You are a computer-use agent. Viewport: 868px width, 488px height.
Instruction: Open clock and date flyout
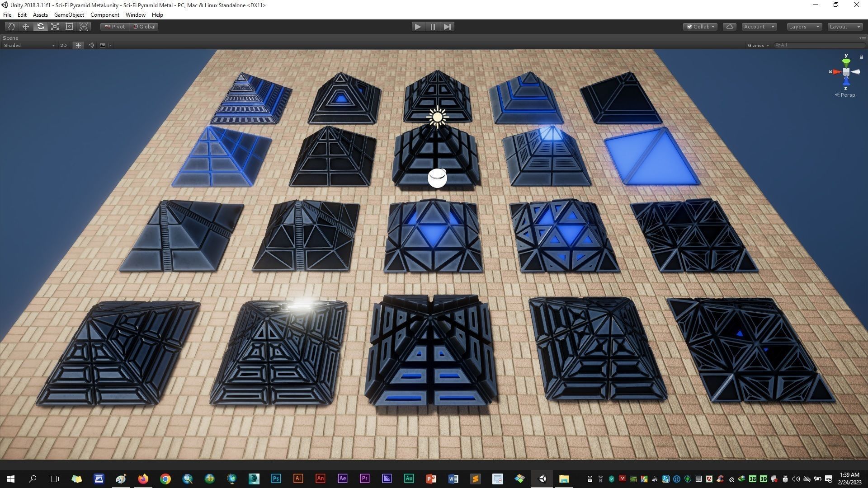(x=849, y=479)
